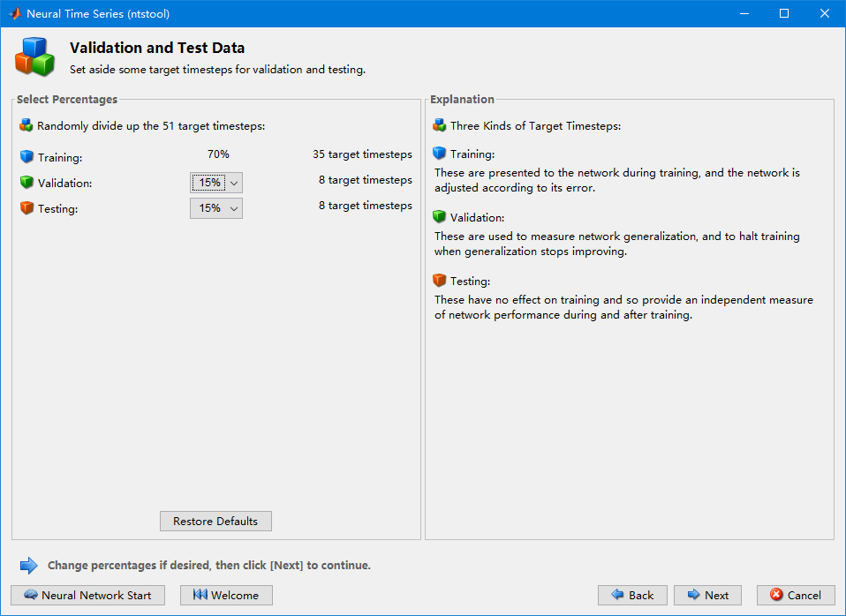Cancel the ntstool wizard
The height and width of the screenshot is (616, 846).
[796, 595]
